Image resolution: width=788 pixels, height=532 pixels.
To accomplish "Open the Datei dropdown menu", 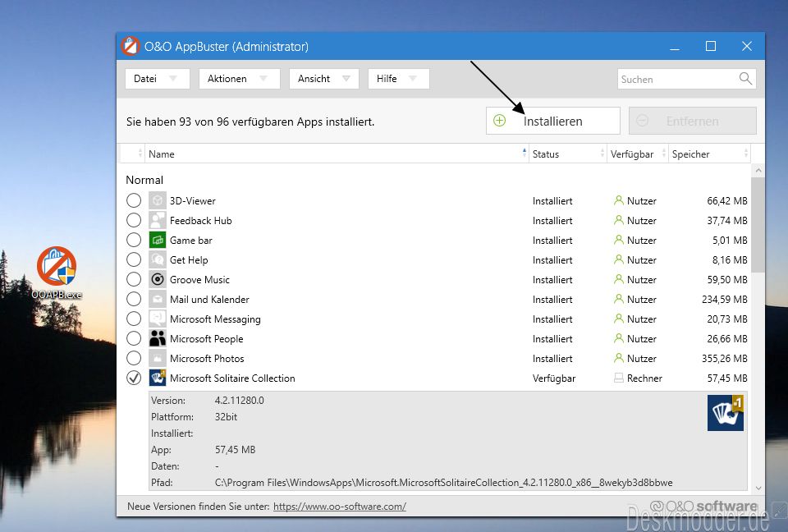I will [x=158, y=79].
